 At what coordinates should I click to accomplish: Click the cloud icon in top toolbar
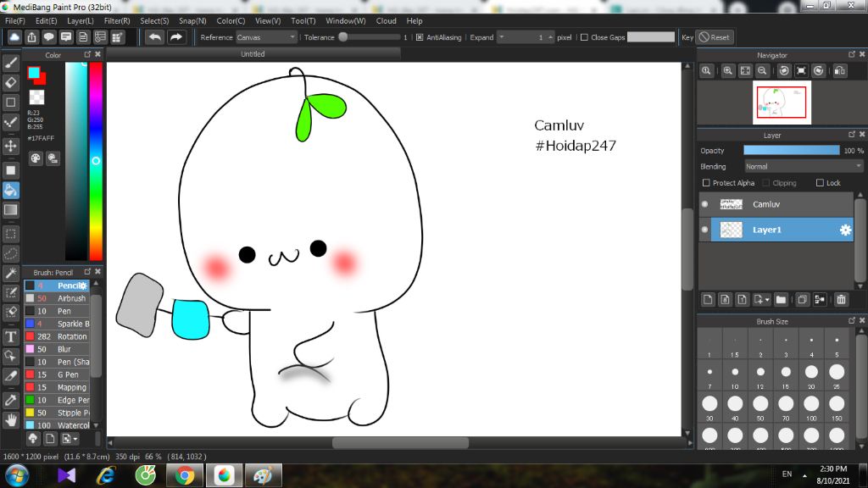tap(14, 37)
